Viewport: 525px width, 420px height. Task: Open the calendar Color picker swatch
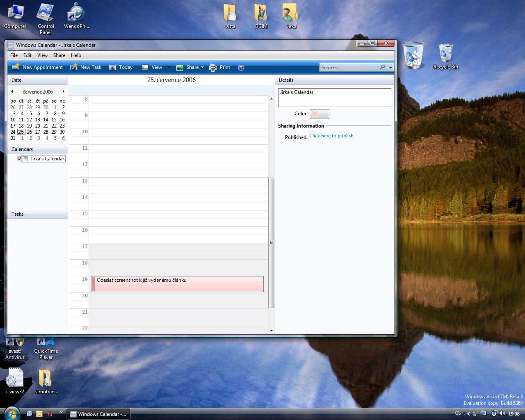click(319, 114)
